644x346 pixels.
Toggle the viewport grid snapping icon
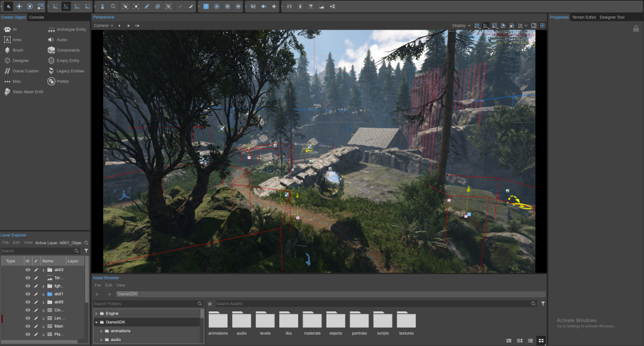[x=477, y=25]
